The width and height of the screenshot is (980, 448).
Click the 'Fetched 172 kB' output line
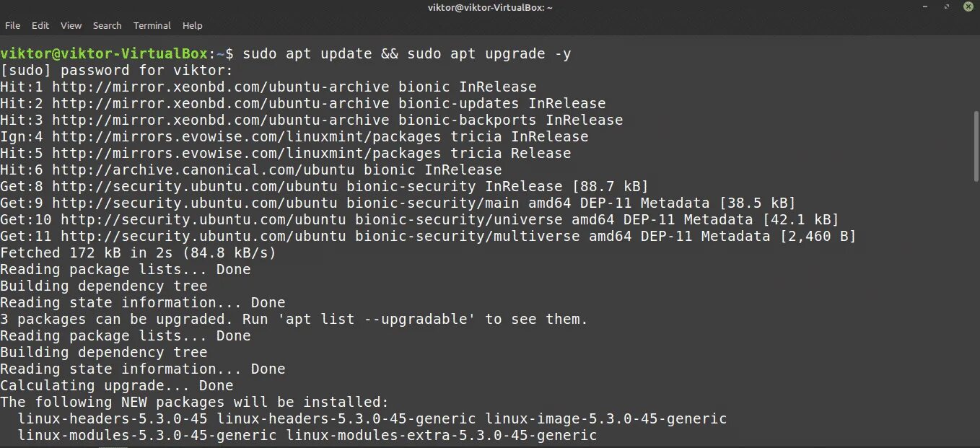click(x=137, y=253)
